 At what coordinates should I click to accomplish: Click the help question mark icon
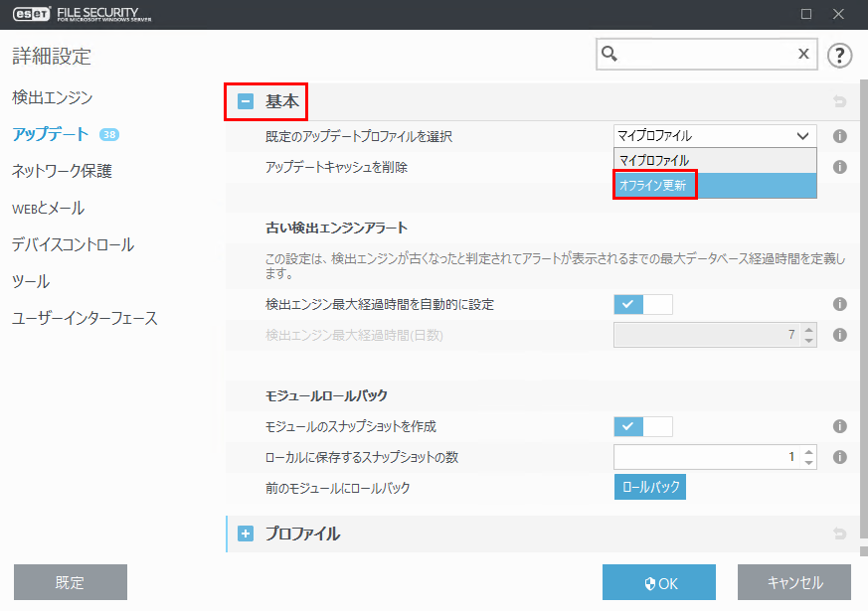tap(840, 55)
